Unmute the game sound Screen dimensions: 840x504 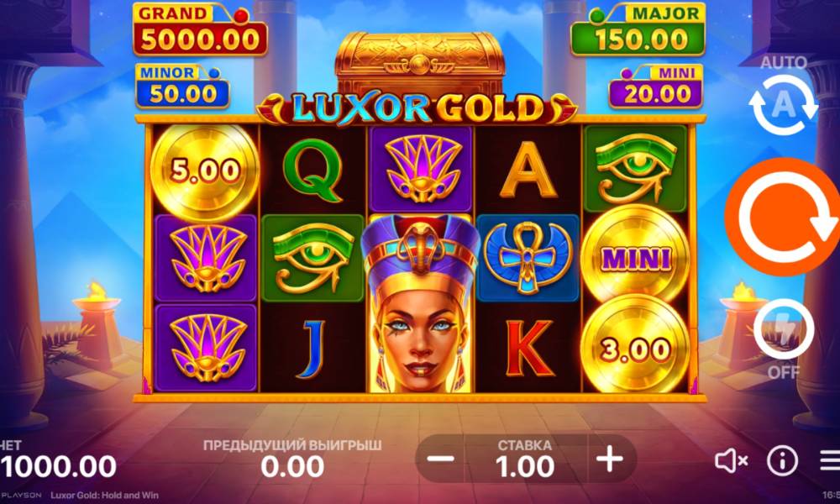tap(731, 460)
